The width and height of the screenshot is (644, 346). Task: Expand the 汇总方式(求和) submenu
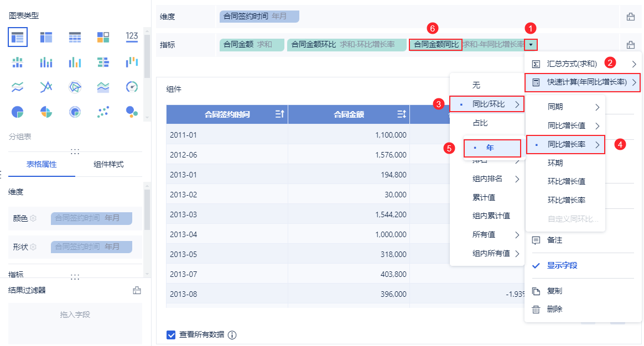[583, 64]
